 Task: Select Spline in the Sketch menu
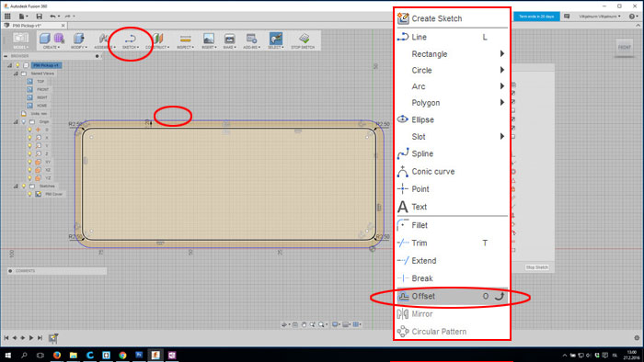(x=452, y=153)
